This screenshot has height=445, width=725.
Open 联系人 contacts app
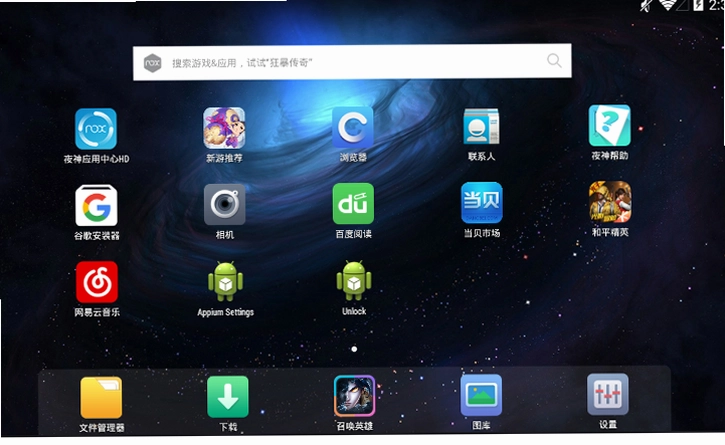(x=481, y=127)
